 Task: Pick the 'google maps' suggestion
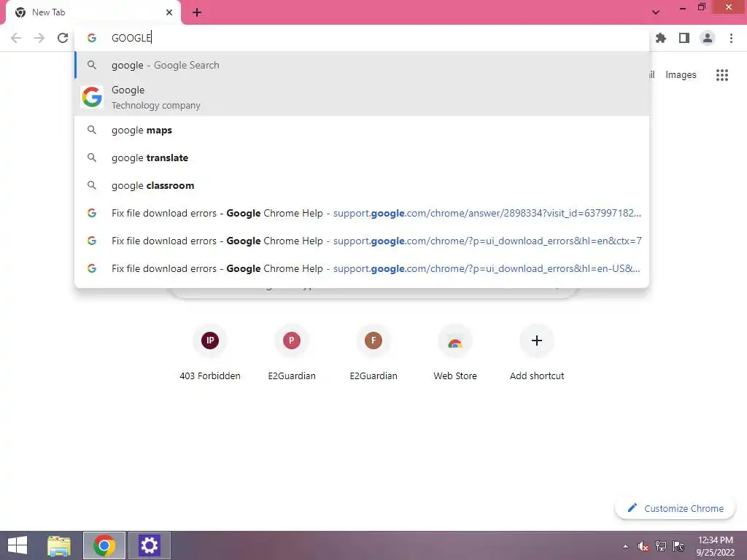362,130
